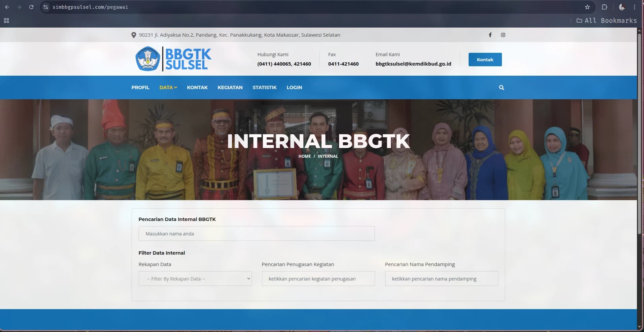Click the BBGTK SULSEL logo

pos(173,59)
